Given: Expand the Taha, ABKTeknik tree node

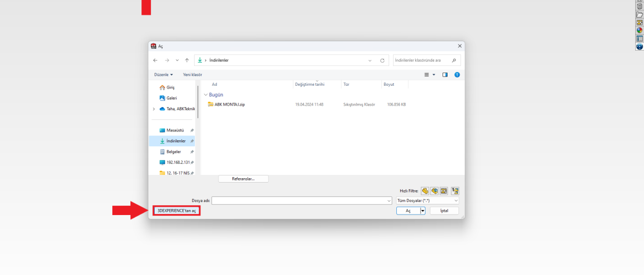Looking at the screenshot, I should [x=154, y=109].
